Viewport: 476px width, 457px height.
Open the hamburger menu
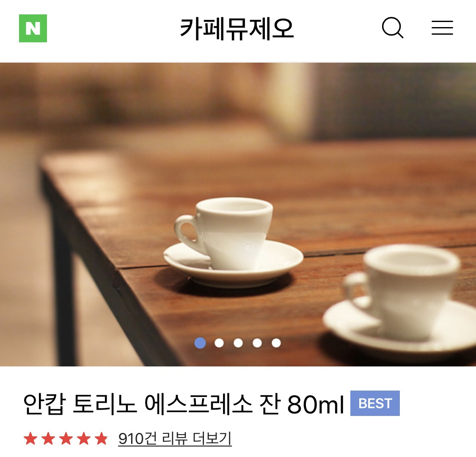pyautogui.click(x=442, y=28)
